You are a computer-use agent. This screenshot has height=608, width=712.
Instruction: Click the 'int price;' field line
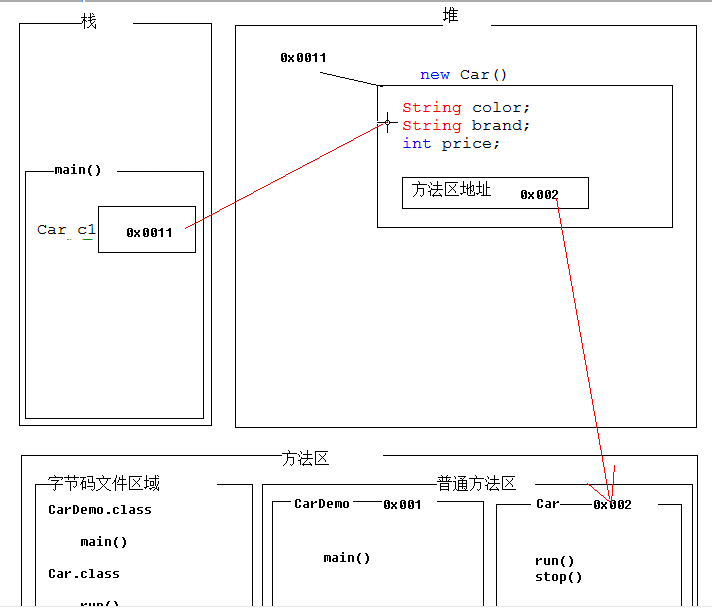pyautogui.click(x=451, y=143)
